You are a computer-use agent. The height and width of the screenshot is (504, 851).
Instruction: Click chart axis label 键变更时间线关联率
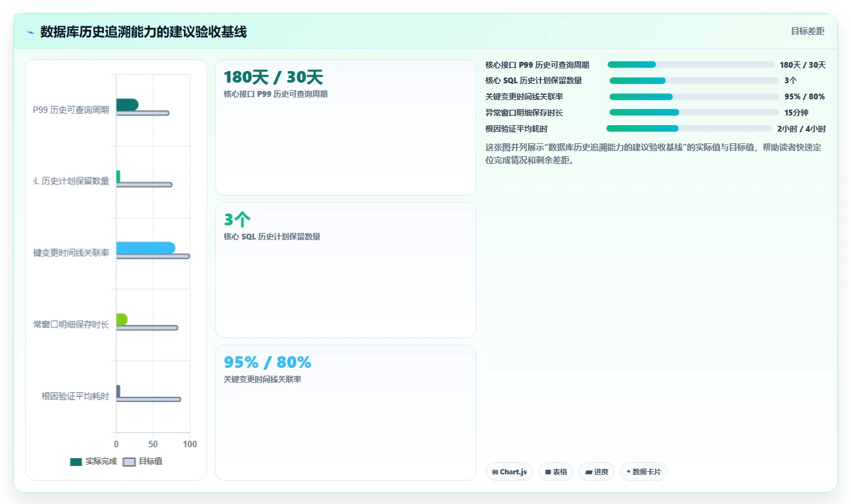(71, 253)
